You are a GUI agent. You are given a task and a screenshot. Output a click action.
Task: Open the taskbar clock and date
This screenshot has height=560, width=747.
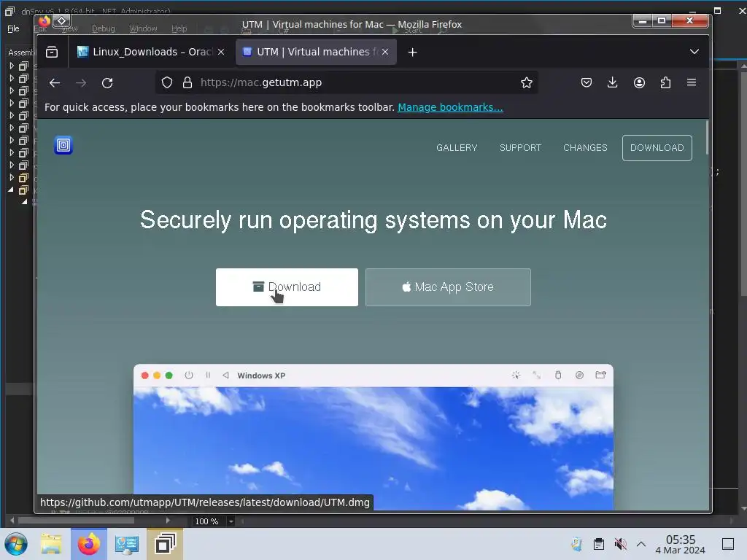[681, 544]
